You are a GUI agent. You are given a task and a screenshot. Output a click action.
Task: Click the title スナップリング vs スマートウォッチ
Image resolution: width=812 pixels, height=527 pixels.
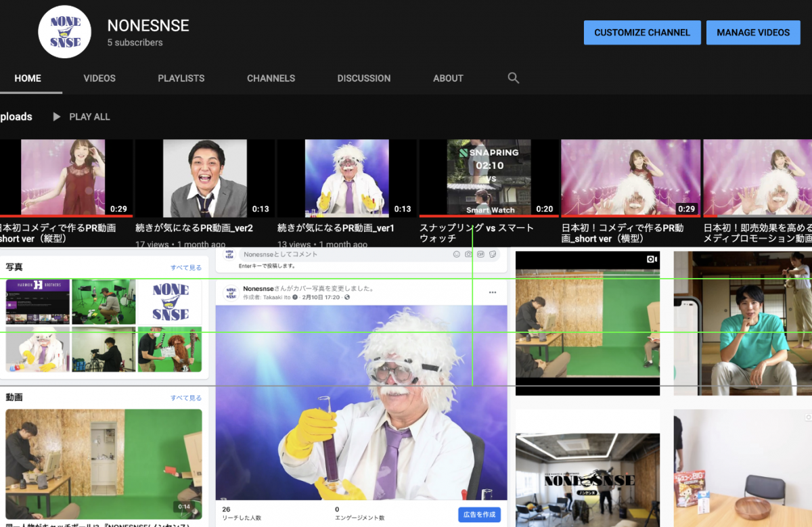point(476,233)
